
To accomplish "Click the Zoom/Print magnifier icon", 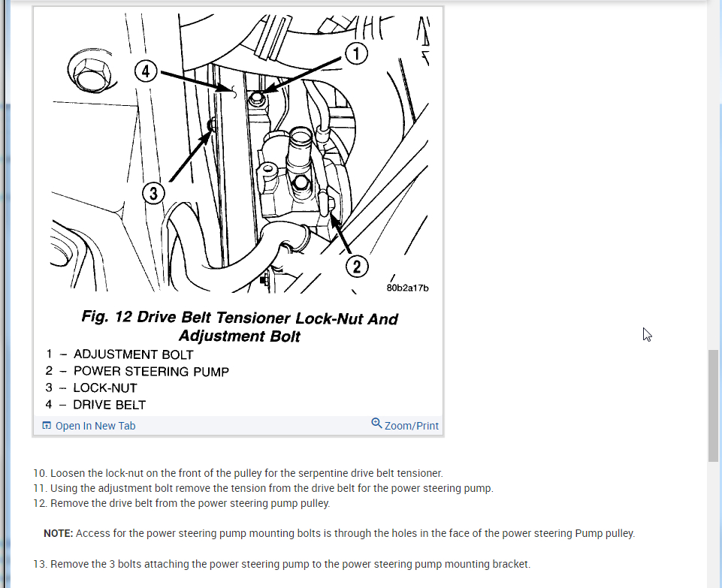I will tap(376, 423).
